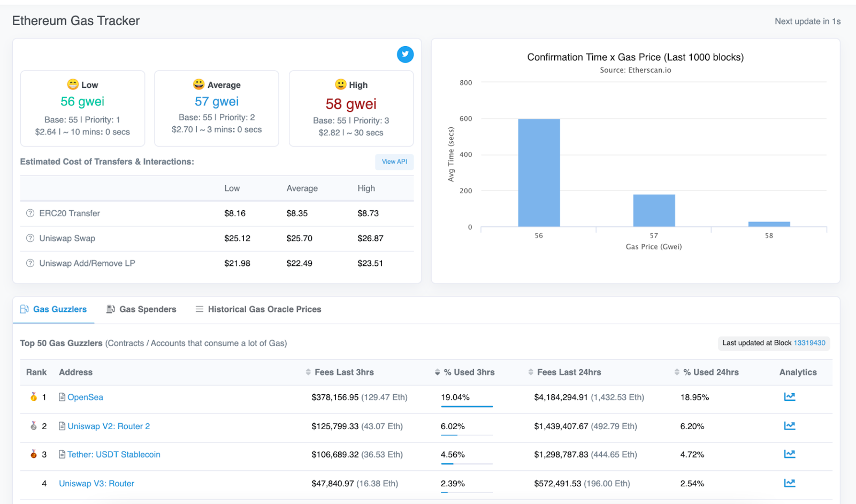
Task: Click the $25.70 Uniswap Swap average cost
Action: pos(299,239)
